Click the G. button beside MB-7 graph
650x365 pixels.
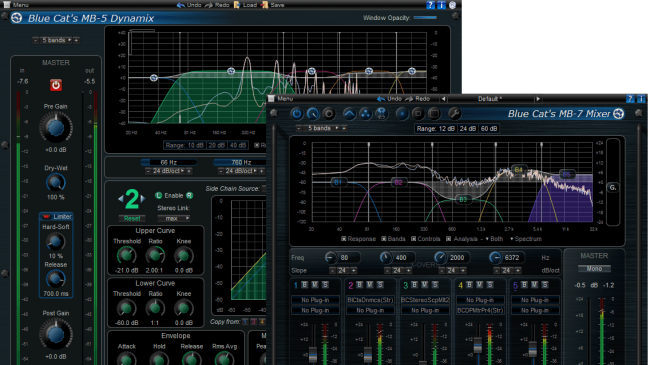coord(613,187)
